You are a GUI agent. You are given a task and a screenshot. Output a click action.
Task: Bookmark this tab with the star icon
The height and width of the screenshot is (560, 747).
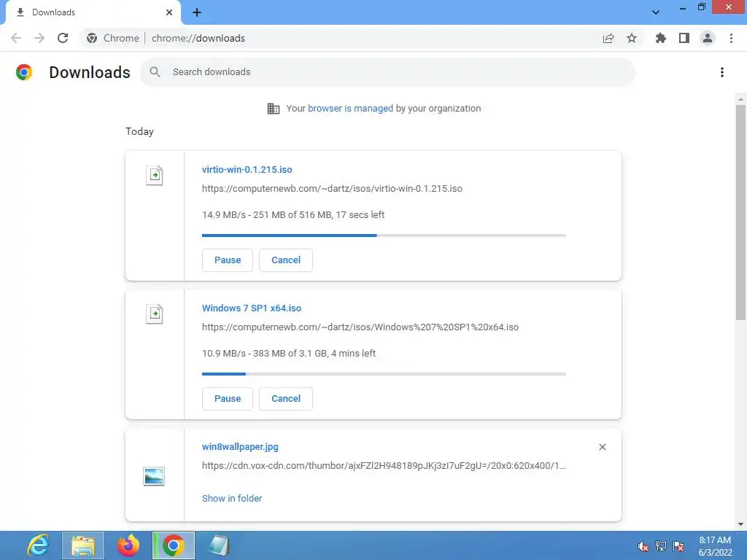click(632, 38)
